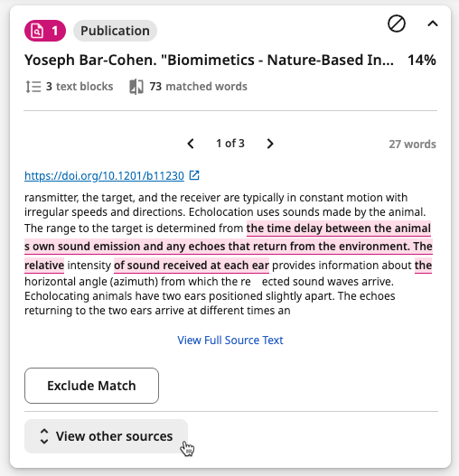Click the Exclude Match button

click(91, 386)
